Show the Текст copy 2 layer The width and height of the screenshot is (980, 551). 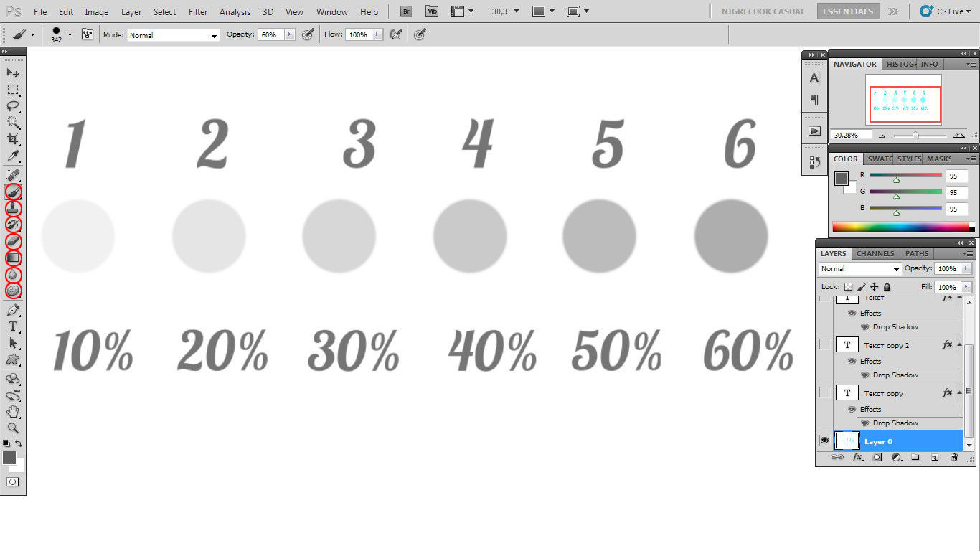click(x=824, y=345)
